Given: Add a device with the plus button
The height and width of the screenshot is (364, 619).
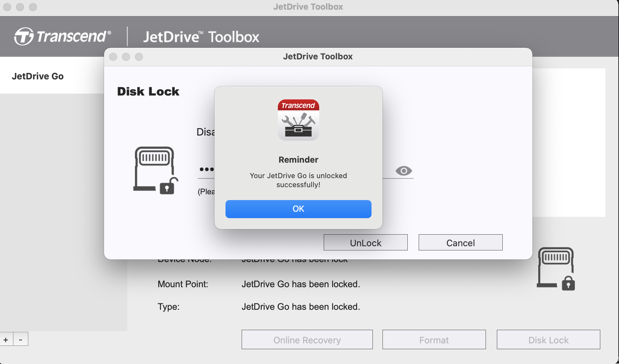Looking at the screenshot, I should click(6, 339).
